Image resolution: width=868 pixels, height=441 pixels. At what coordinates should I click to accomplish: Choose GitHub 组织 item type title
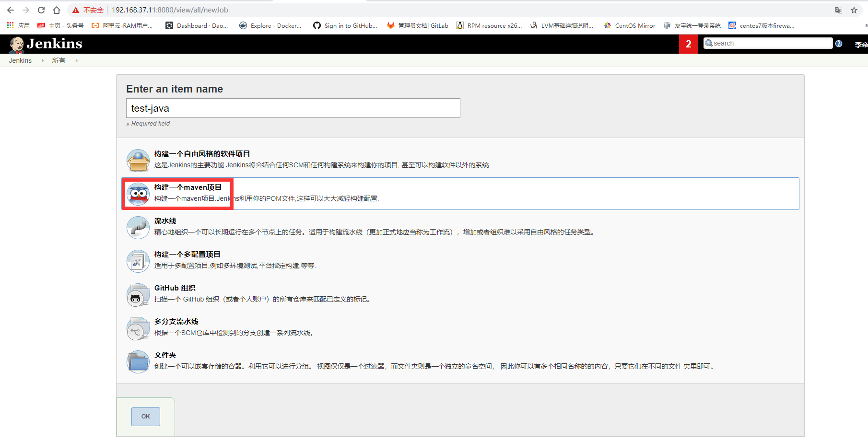click(175, 288)
